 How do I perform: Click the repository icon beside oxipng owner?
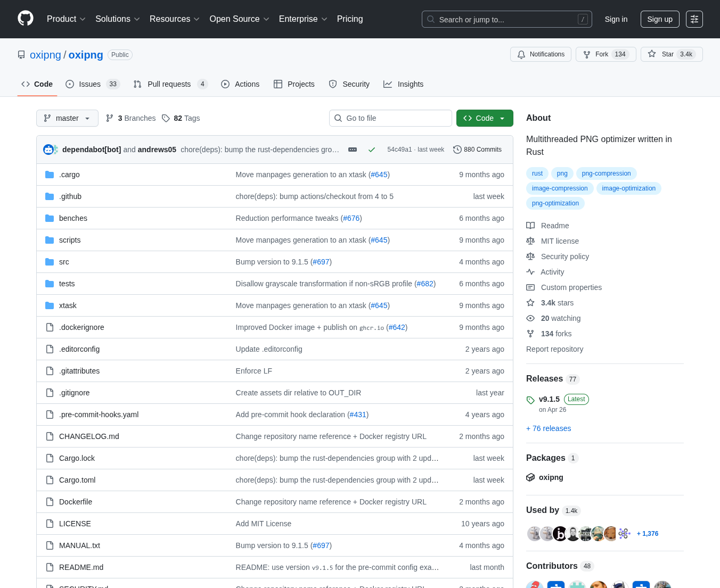(x=21, y=55)
